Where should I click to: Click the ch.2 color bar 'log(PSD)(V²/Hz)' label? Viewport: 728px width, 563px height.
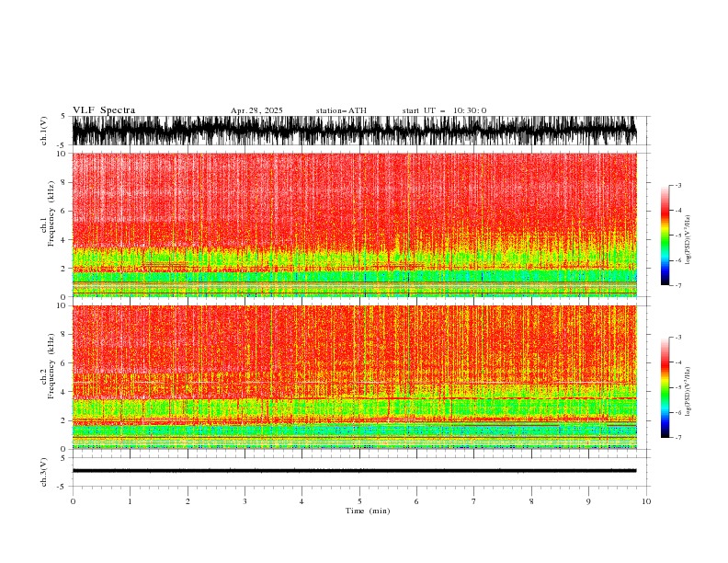pyautogui.click(x=688, y=391)
